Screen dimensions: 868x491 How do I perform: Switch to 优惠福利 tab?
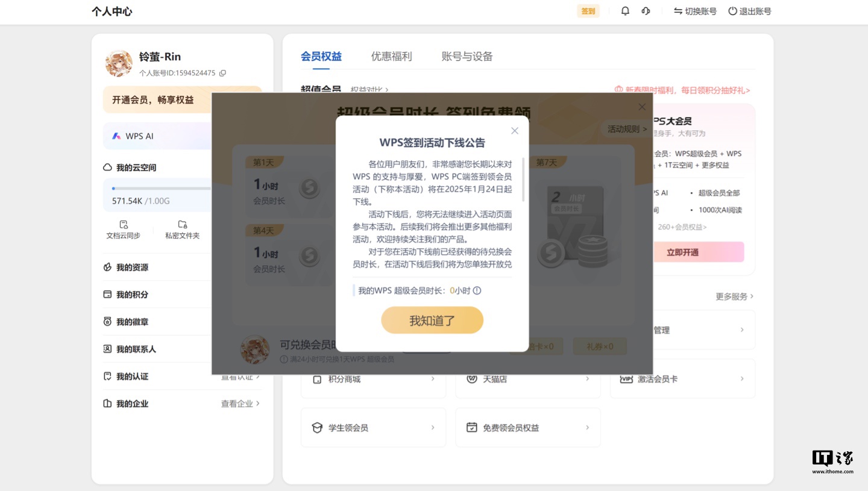point(391,57)
